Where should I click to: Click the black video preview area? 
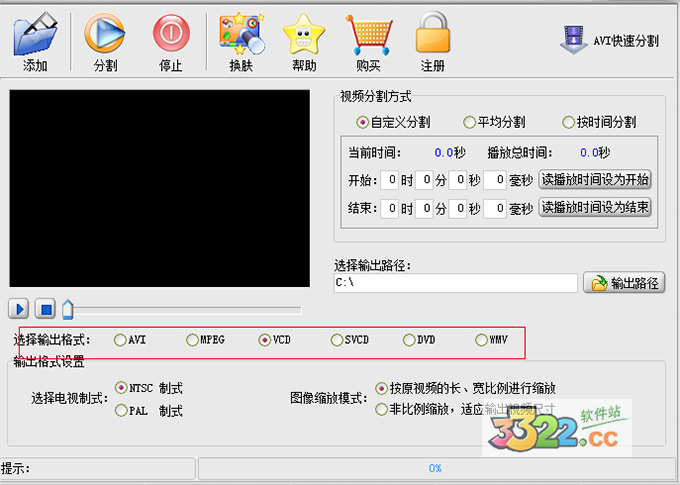pos(160,188)
